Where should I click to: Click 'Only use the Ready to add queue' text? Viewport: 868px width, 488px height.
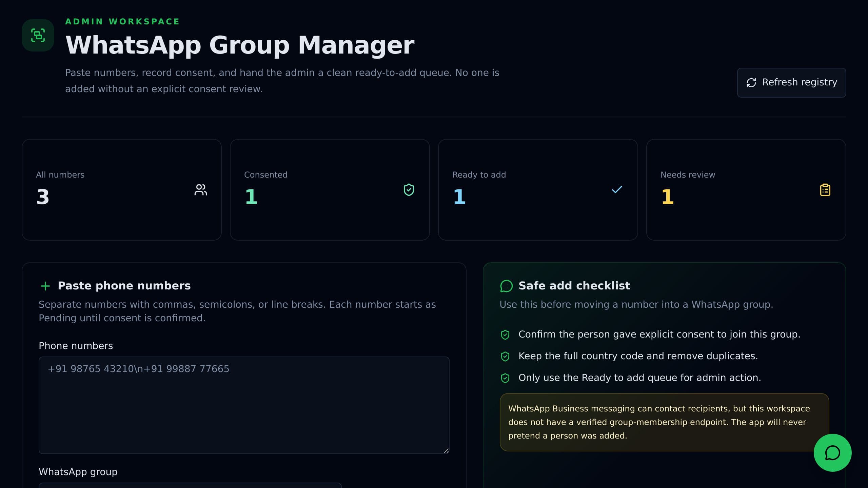click(639, 378)
